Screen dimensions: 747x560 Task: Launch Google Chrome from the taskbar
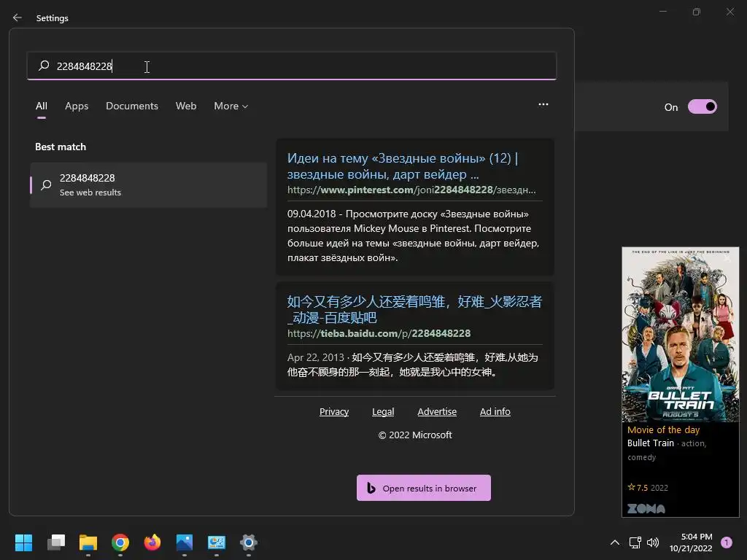(120, 542)
